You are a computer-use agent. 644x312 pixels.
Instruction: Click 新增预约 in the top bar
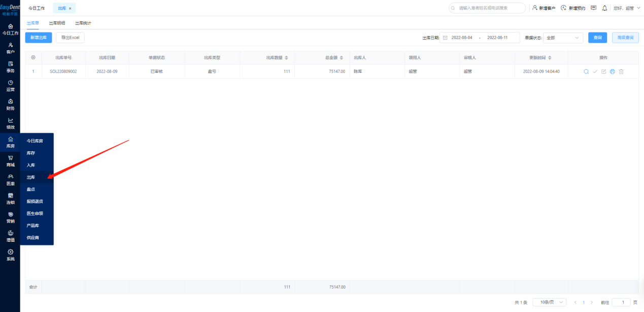click(573, 8)
